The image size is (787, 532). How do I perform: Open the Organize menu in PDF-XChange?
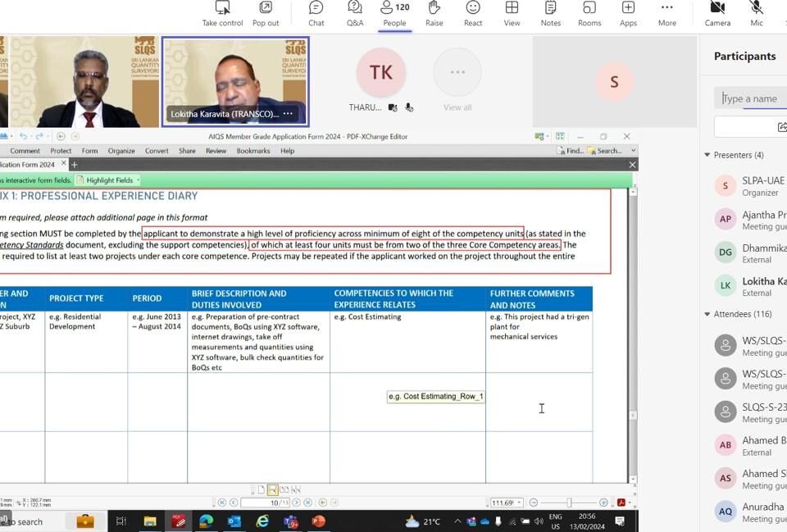tap(121, 151)
